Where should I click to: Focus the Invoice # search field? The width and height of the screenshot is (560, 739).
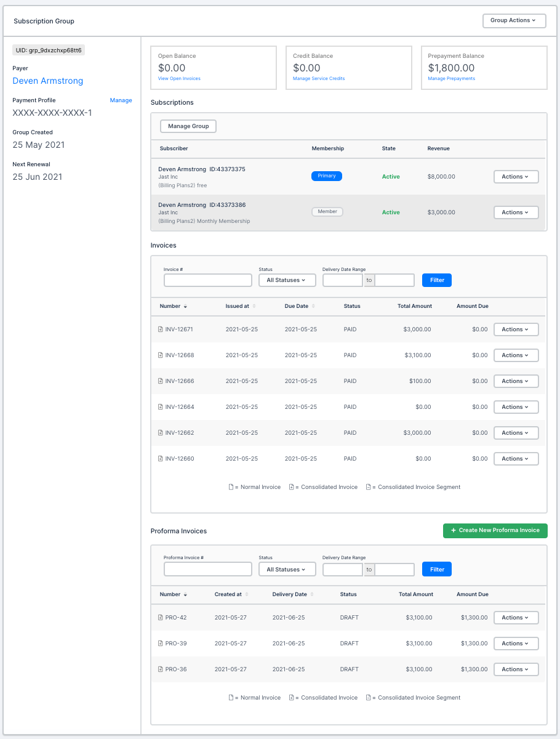(x=208, y=280)
